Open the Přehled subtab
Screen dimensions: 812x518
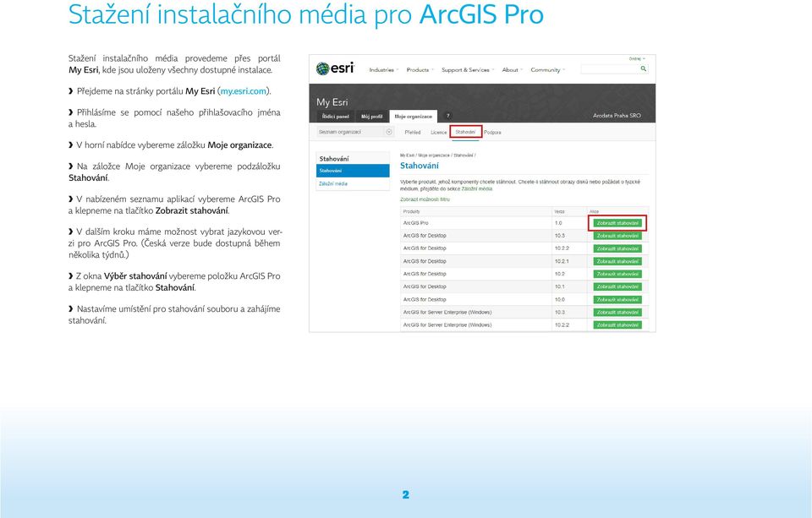coord(413,133)
